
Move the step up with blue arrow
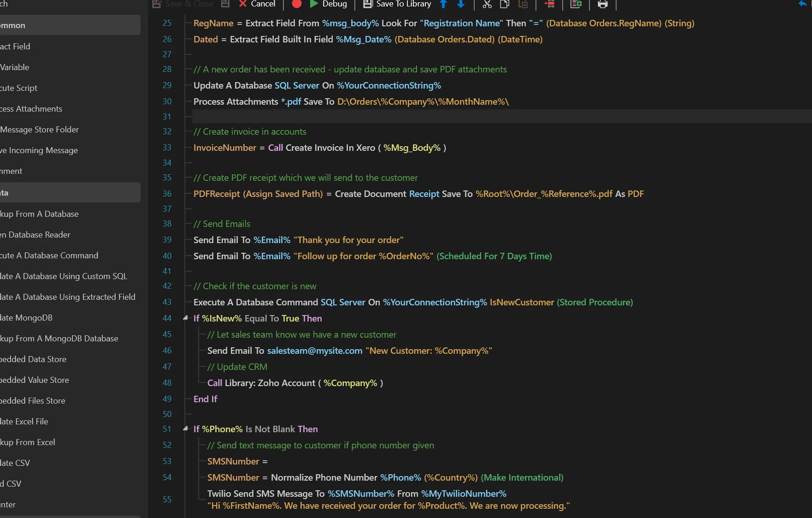point(443,4)
